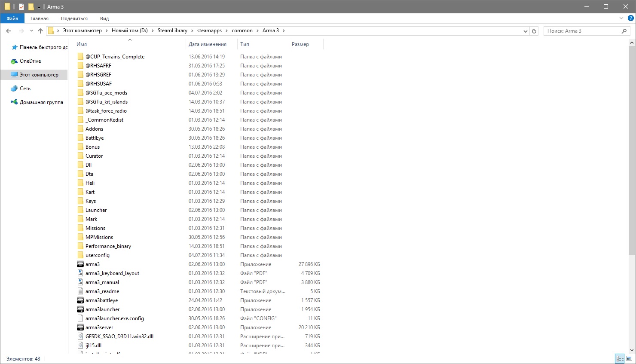636x364 pixels.
Task: Select the MPMissions folder name
Action: [x=99, y=237]
